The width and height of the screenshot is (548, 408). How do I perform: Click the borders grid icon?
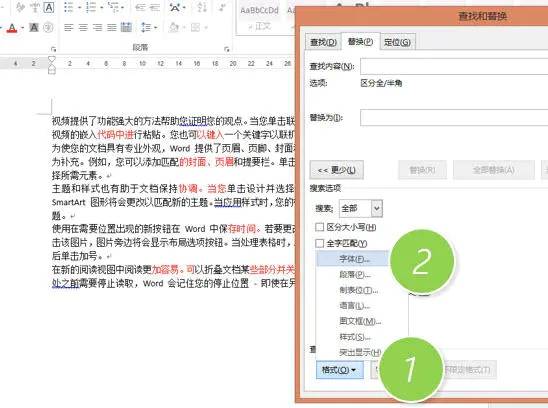[195, 27]
